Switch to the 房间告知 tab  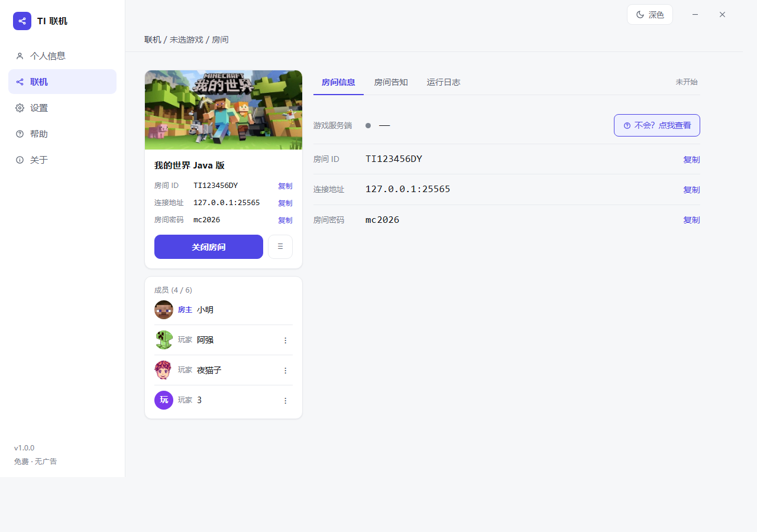point(391,82)
